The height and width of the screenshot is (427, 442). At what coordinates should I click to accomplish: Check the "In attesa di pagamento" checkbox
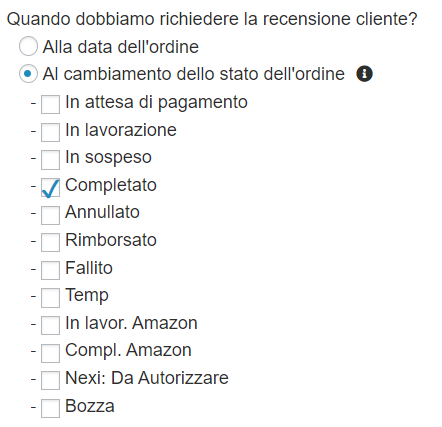click(50, 104)
